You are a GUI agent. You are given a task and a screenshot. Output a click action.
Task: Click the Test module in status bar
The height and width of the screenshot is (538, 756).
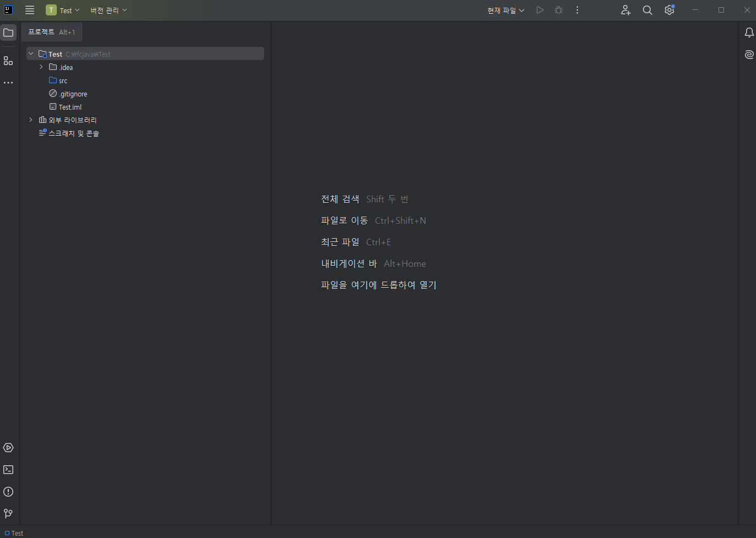[x=14, y=533]
